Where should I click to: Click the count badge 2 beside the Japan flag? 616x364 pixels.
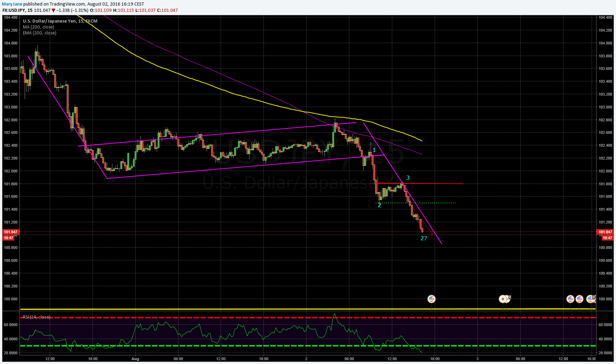pos(510,297)
